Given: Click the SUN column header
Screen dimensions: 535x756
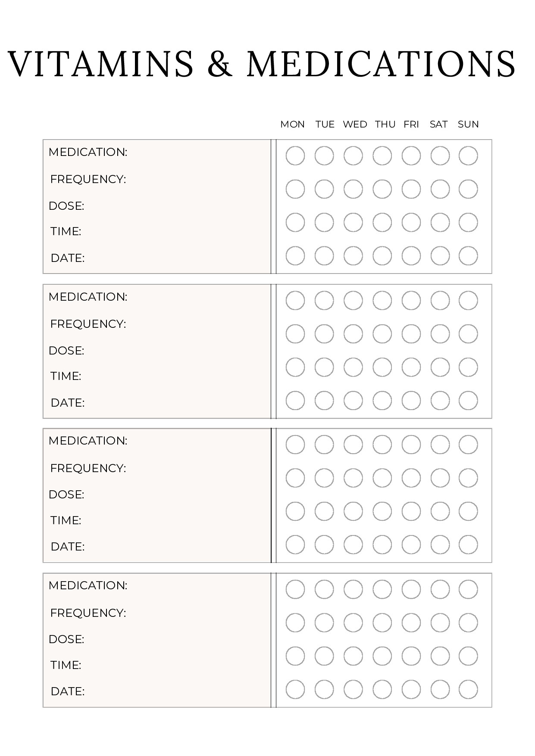Looking at the screenshot, I should click(468, 124).
